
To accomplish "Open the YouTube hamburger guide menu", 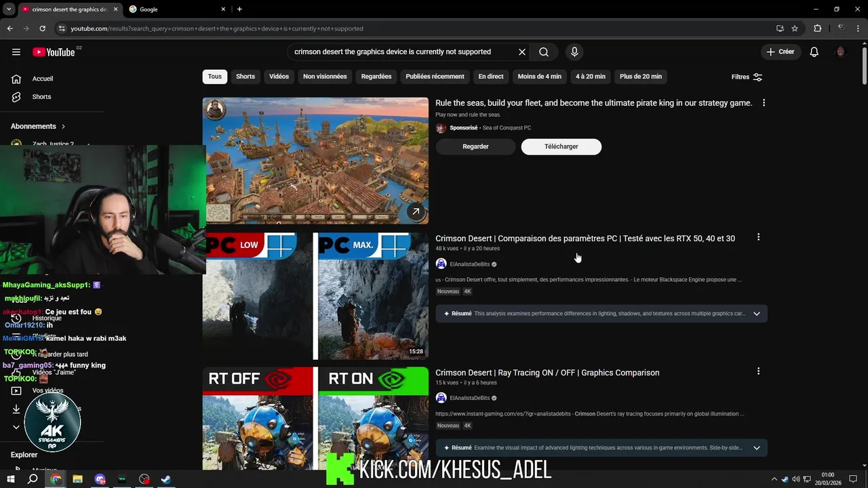I will pyautogui.click(x=16, y=52).
